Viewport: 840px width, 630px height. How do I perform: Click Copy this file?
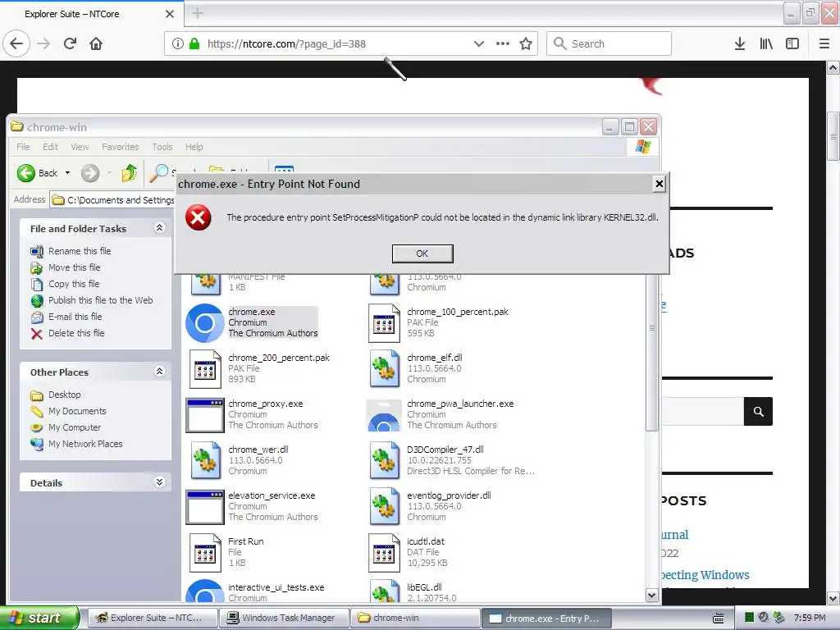pyautogui.click(x=74, y=284)
